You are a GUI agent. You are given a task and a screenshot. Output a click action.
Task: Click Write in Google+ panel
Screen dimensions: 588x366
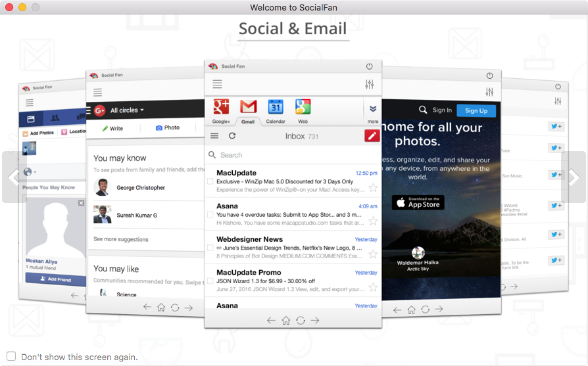(x=112, y=128)
